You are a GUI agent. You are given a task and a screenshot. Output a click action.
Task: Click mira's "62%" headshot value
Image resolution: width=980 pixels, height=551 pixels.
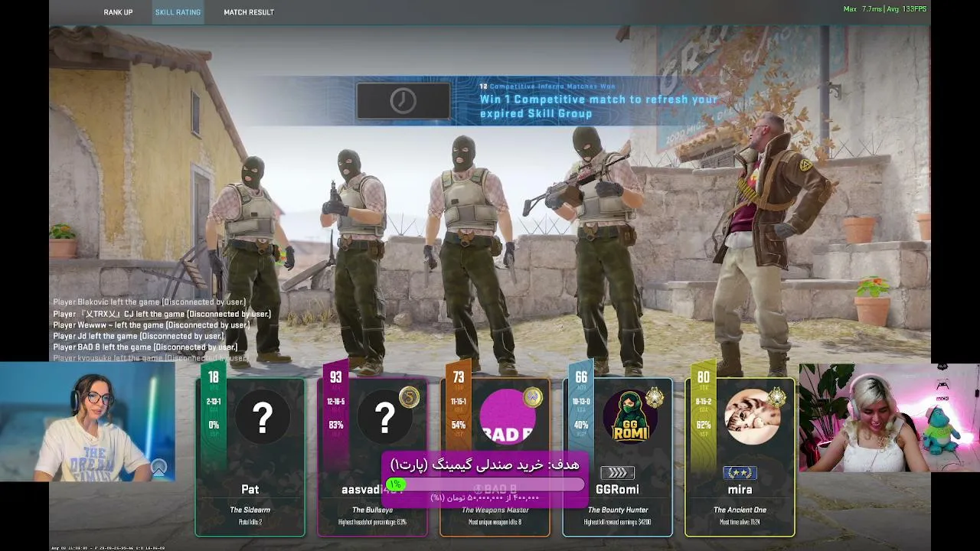click(703, 425)
